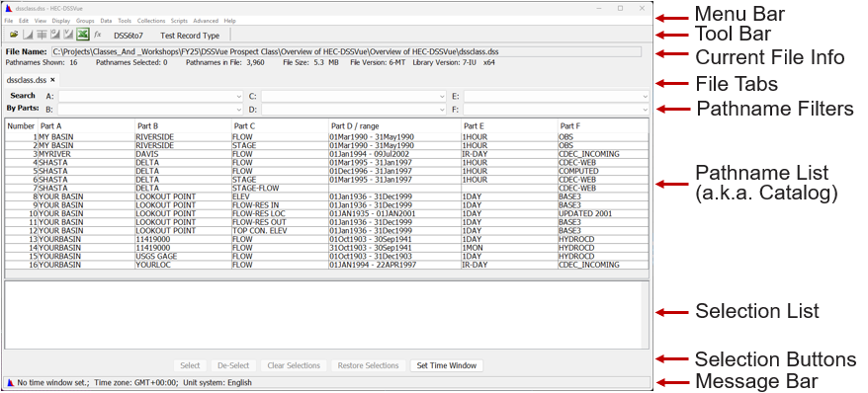Select row 1 MY BASIN cell
The image size is (868, 393).
[x=86, y=136]
